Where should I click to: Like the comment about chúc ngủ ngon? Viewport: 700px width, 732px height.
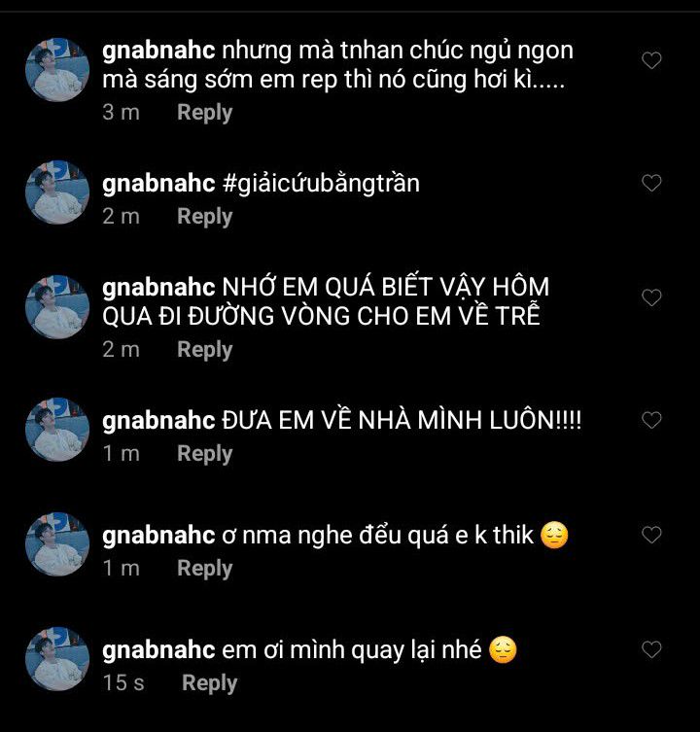(651, 60)
